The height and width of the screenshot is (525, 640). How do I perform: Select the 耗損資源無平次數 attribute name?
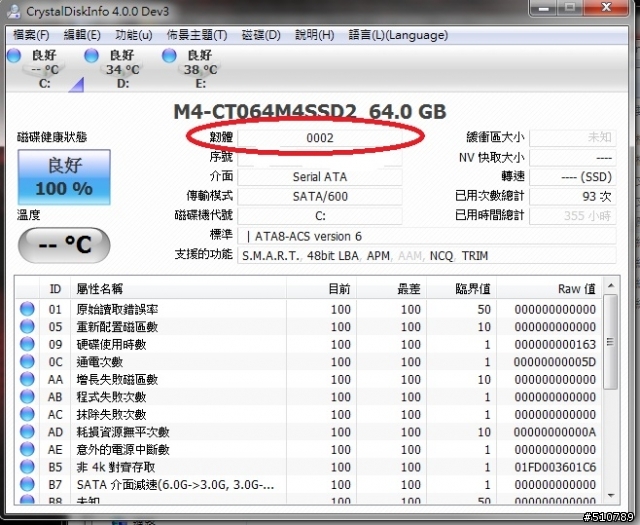click(x=123, y=432)
